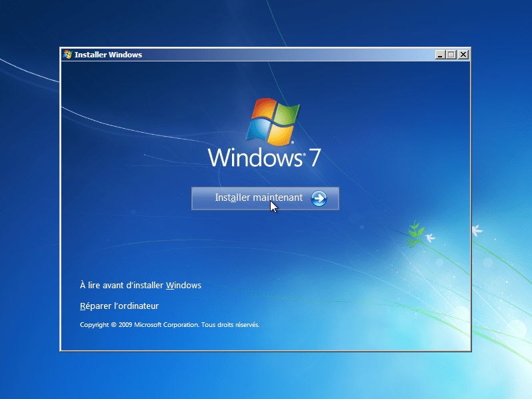This screenshot has width=532, height=399.
Task: Click the blue arrow icon on the install button
Action: tap(319, 198)
